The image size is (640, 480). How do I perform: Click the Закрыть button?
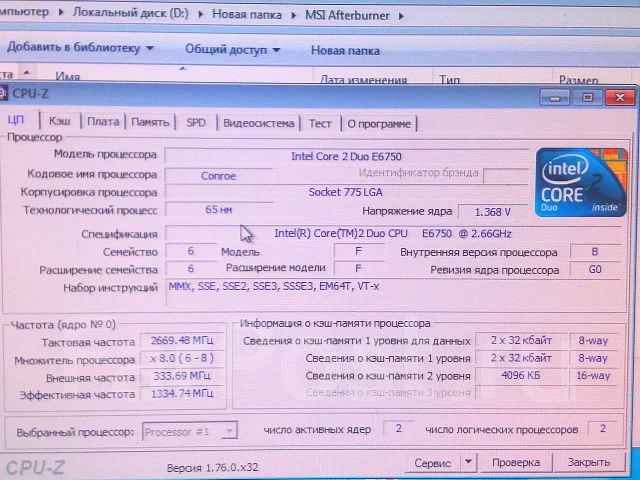click(589, 462)
